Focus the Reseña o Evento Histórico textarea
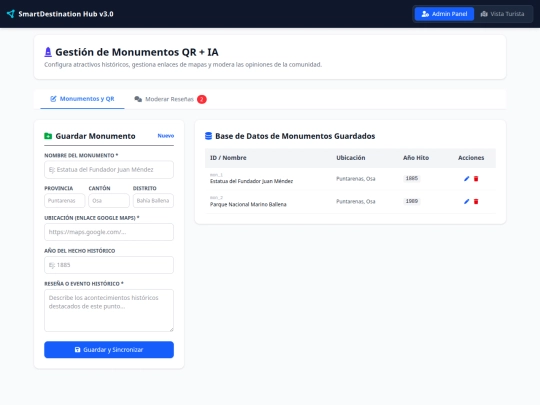 point(109,311)
